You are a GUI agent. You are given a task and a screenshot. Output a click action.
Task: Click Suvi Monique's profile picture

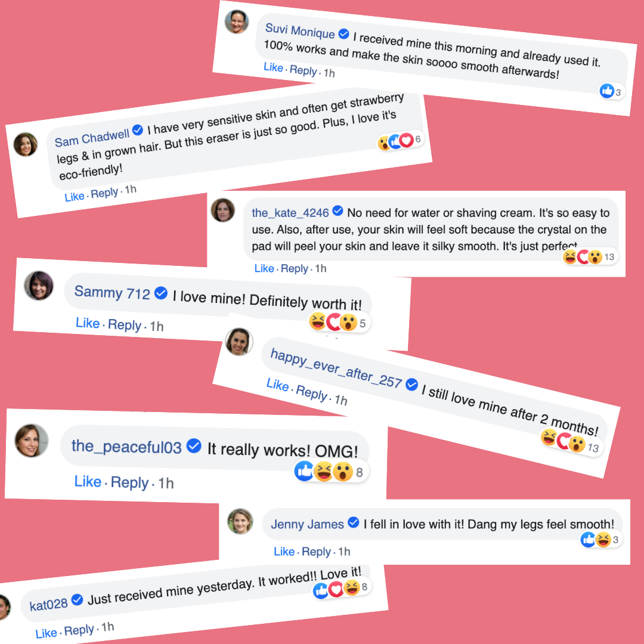(x=236, y=21)
